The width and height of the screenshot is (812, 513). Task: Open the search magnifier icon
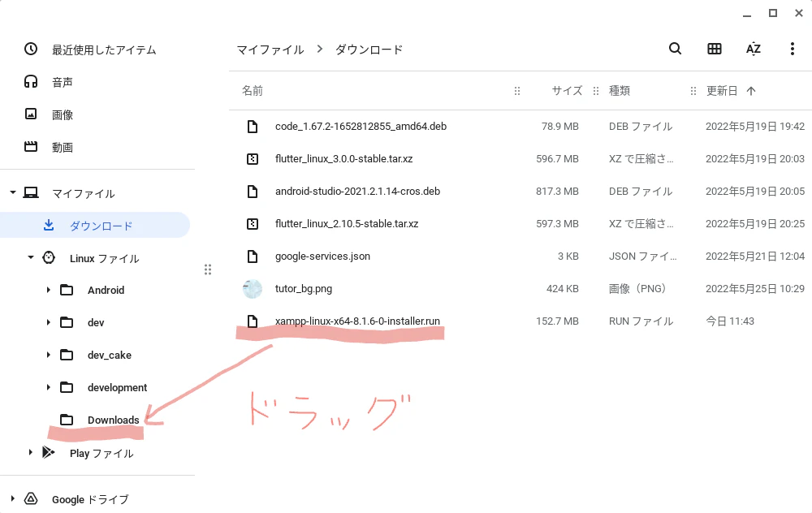[675, 49]
